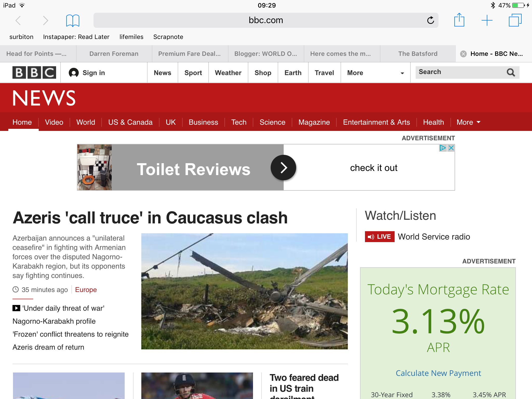Image resolution: width=532 pixels, height=399 pixels.
Task: Show all tabs overview icon
Action: click(x=515, y=20)
